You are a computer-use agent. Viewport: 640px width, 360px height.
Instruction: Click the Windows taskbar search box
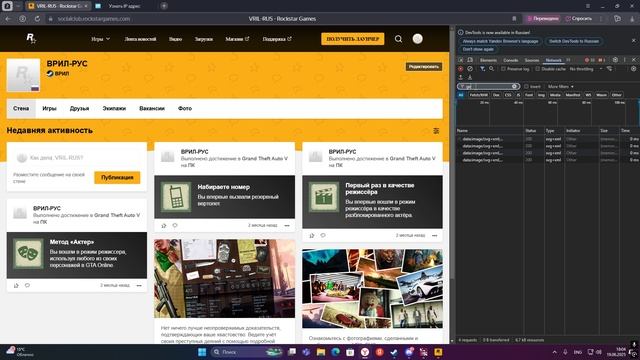pyautogui.click(x=247, y=352)
